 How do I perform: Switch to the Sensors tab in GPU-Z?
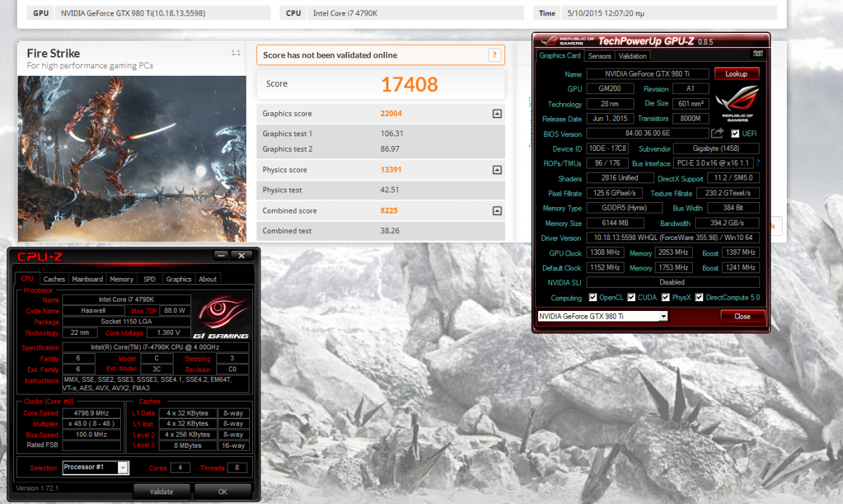tap(599, 56)
